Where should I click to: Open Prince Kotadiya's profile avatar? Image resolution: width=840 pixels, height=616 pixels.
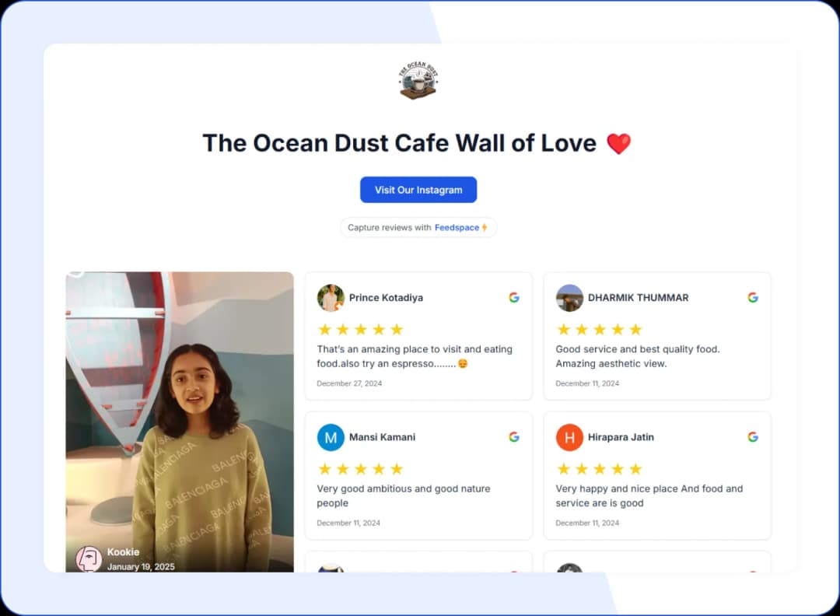pos(331,298)
